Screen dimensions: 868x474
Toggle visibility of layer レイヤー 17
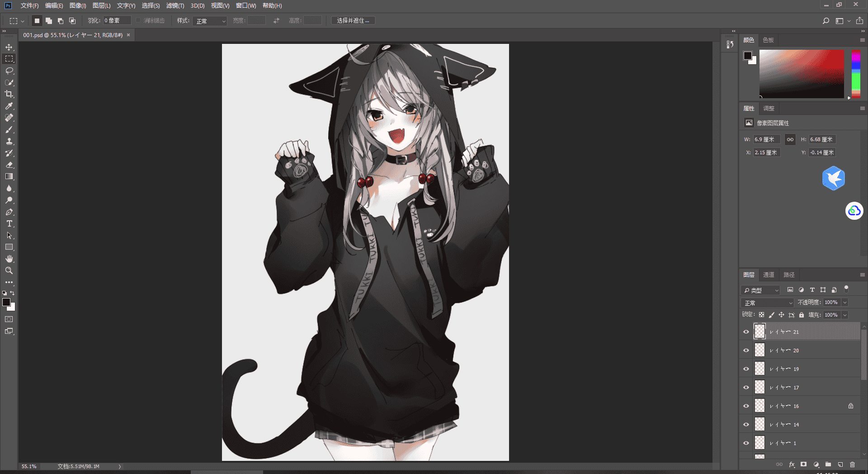[x=746, y=387]
